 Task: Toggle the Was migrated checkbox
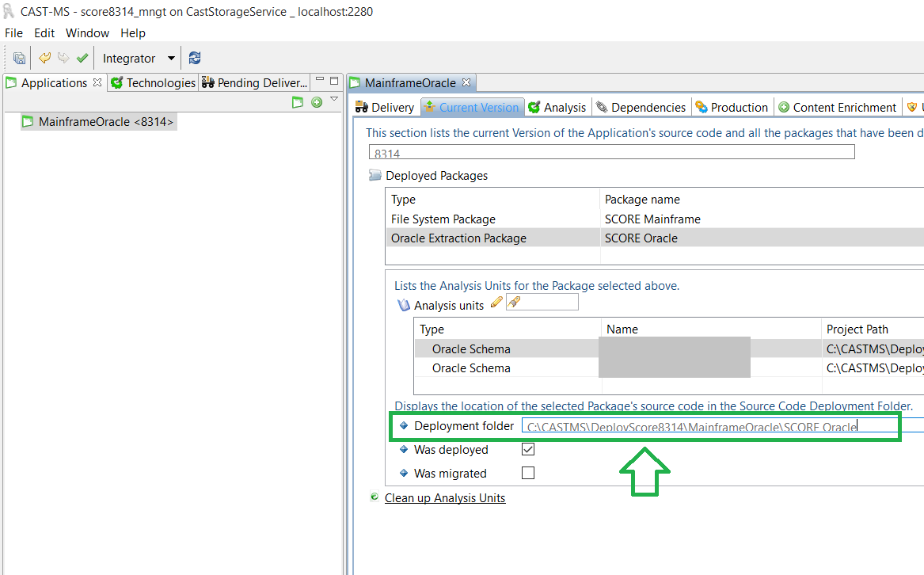528,473
